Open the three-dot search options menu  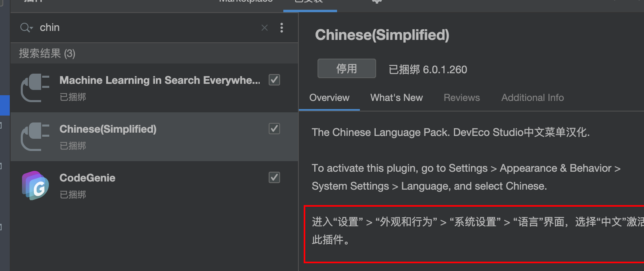tap(282, 28)
